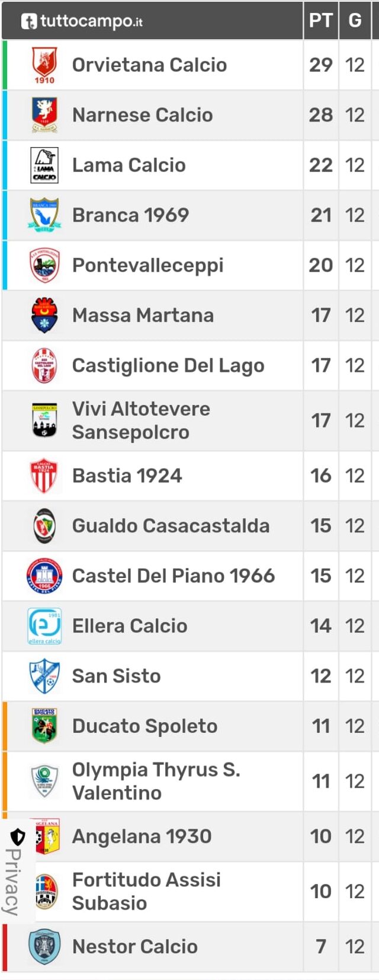Select the Ducato Spoleto team name

click(x=144, y=726)
